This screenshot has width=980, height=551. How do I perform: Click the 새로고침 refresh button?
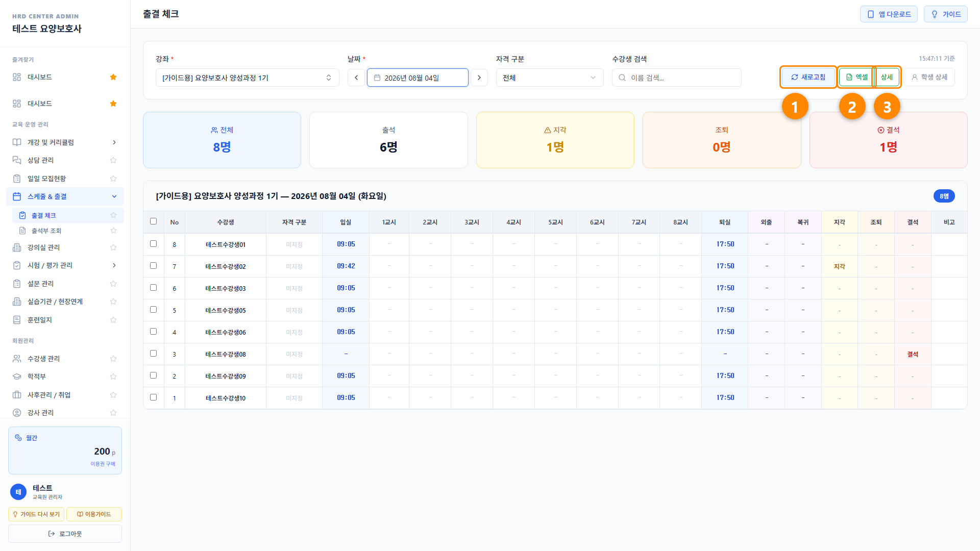pyautogui.click(x=808, y=77)
